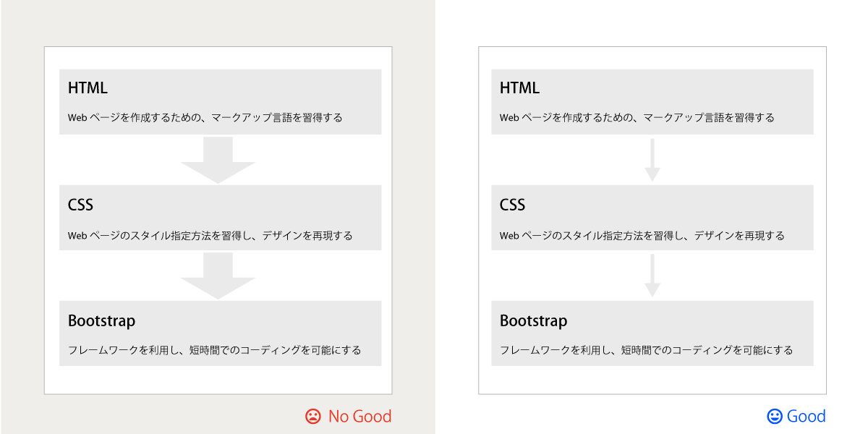Click the Bootstrap heading in the blue Good example

[x=533, y=320]
